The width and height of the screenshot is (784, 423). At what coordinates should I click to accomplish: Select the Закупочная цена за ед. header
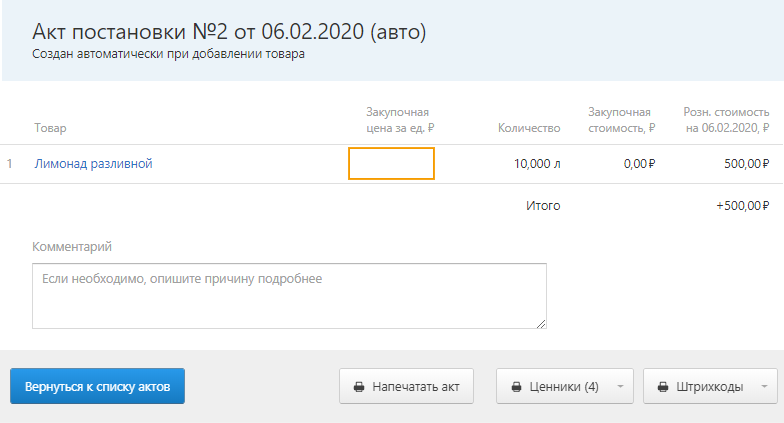(400, 120)
